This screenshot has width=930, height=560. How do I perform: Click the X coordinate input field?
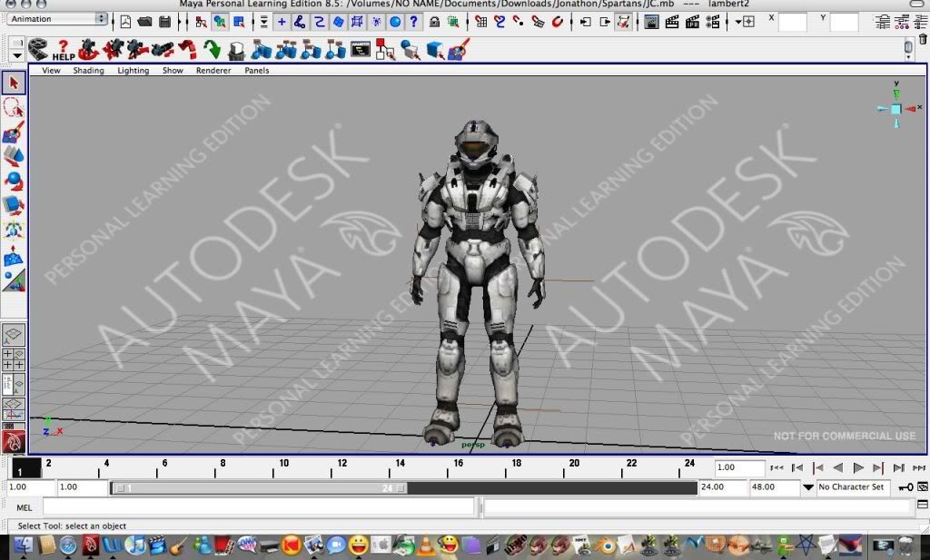click(x=792, y=22)
